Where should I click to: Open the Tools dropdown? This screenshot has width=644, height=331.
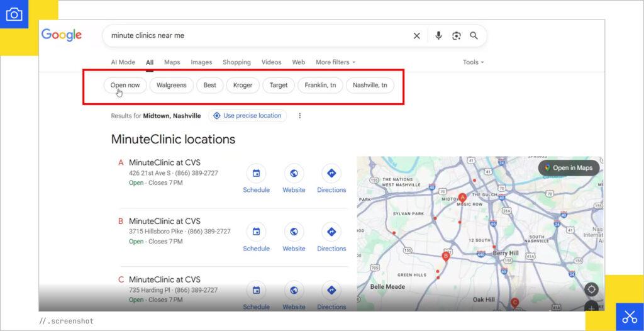coord(473,62)
